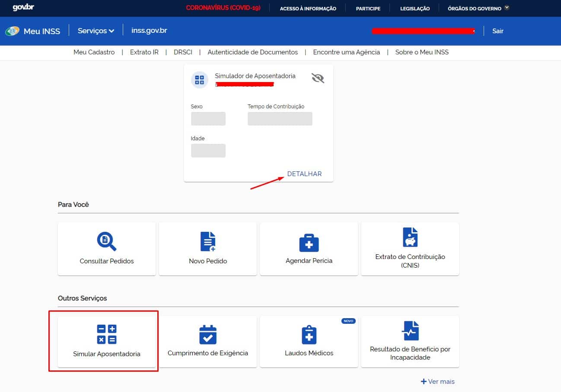Click the Cumprimento de Exigência calendar icon
Viewport: 561px width, 392px height.
(x=208, y=335)
